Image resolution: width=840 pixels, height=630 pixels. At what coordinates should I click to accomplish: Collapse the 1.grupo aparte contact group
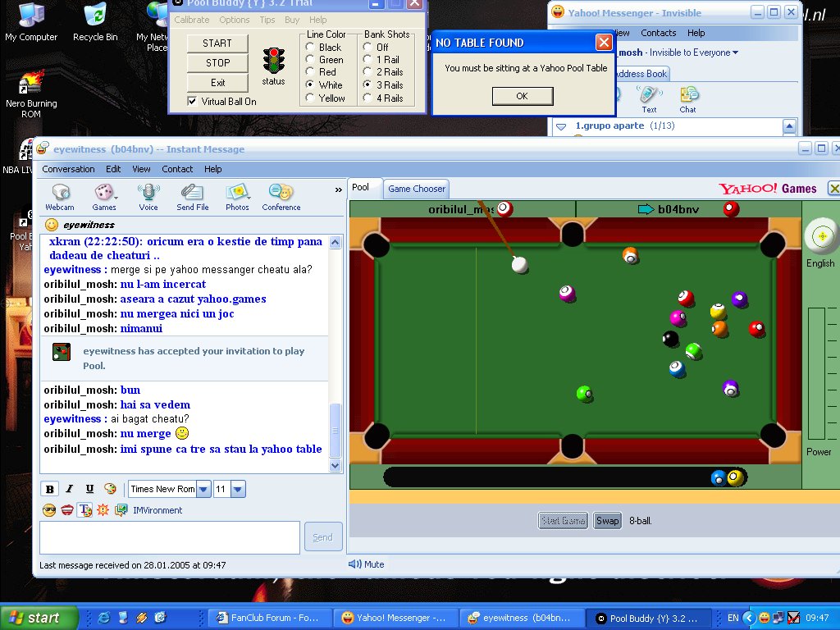coord(561,126)
